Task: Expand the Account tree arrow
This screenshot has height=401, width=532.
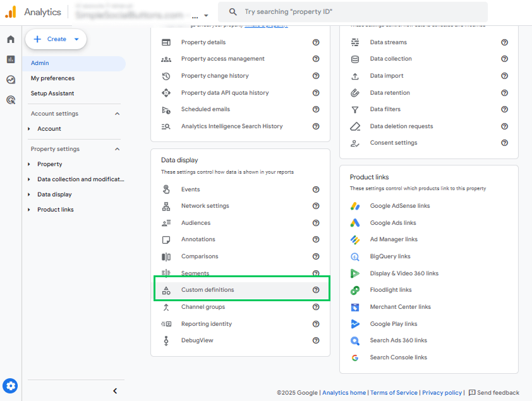Action: click(x=29, y=129)
